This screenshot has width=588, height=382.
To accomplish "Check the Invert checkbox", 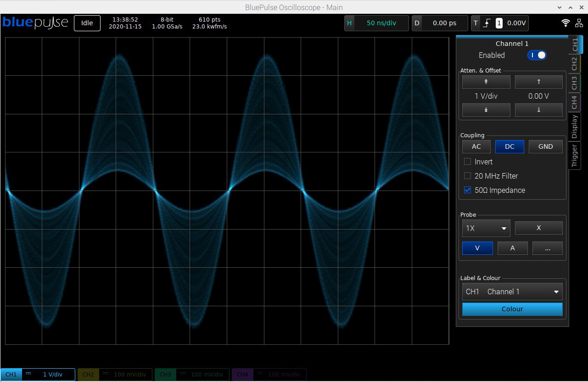I will coord(468,162).
